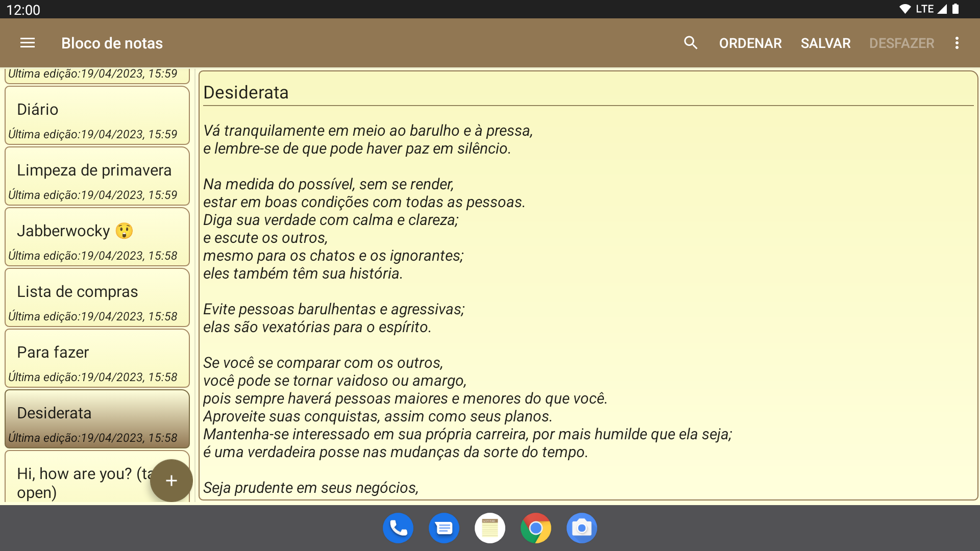Launch Chrome from the dock
The height and width of the screenshot is (551, 980).
536,528
